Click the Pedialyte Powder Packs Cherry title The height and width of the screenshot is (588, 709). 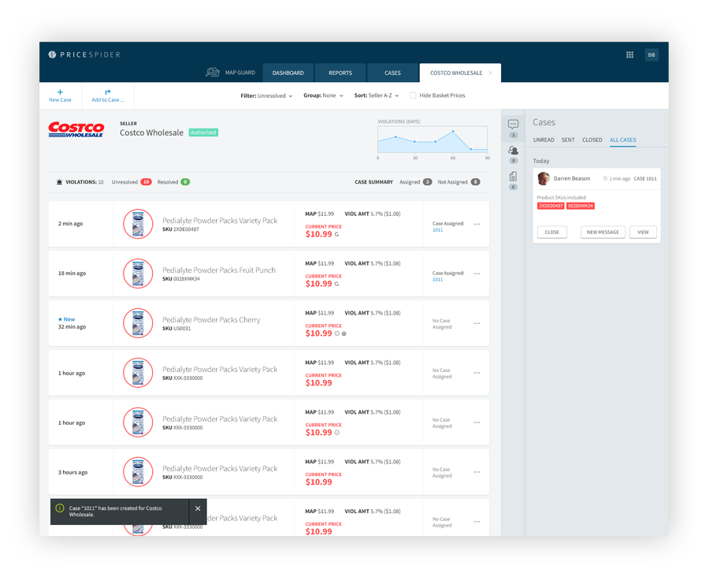211,320
